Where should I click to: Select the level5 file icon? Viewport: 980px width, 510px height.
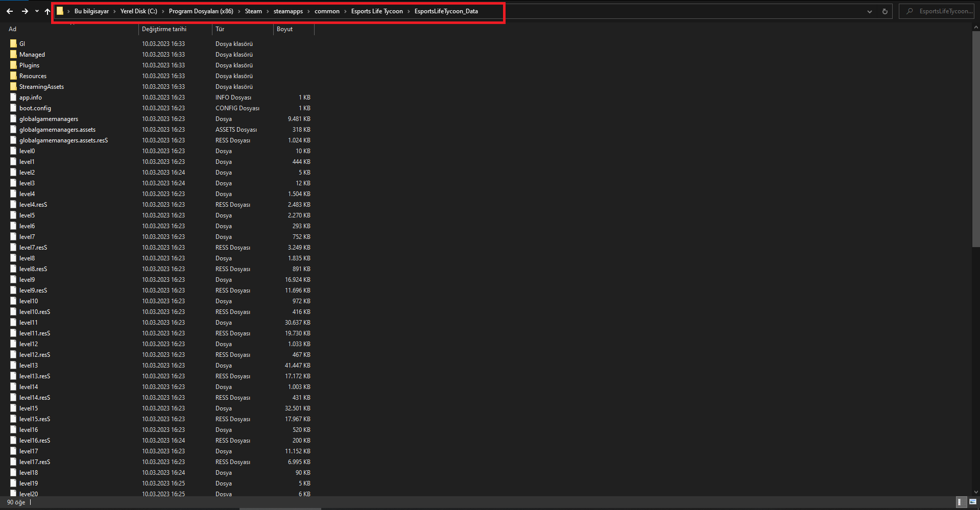(13, 215)
